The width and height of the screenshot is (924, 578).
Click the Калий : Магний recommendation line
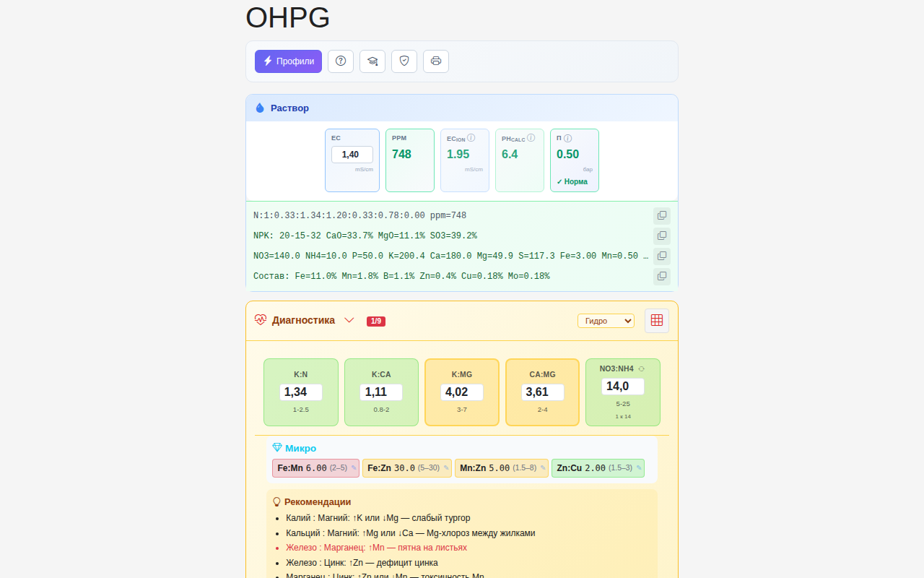pos(378,518)
